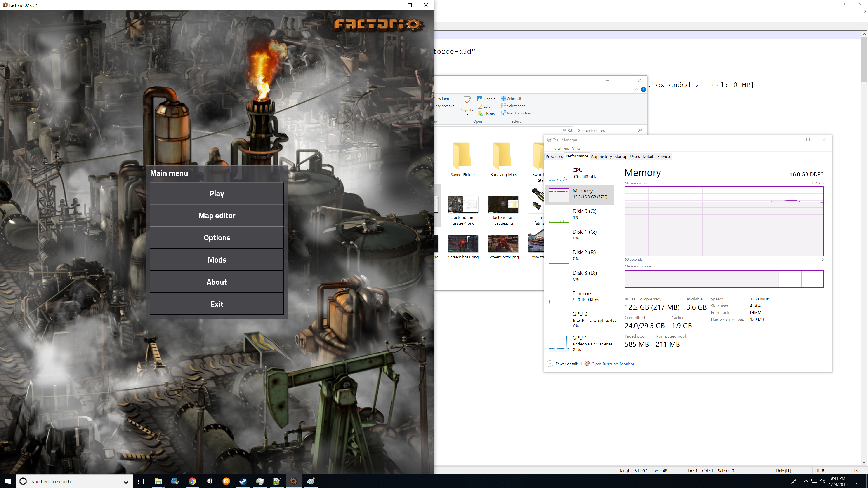Open the Saved Pictures folder
This screenshot has height=488, width=868.
click(x=463, y=159)
